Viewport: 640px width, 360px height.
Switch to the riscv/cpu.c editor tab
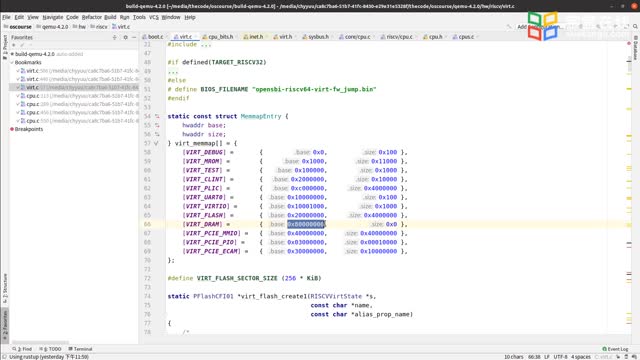point(399,37)
